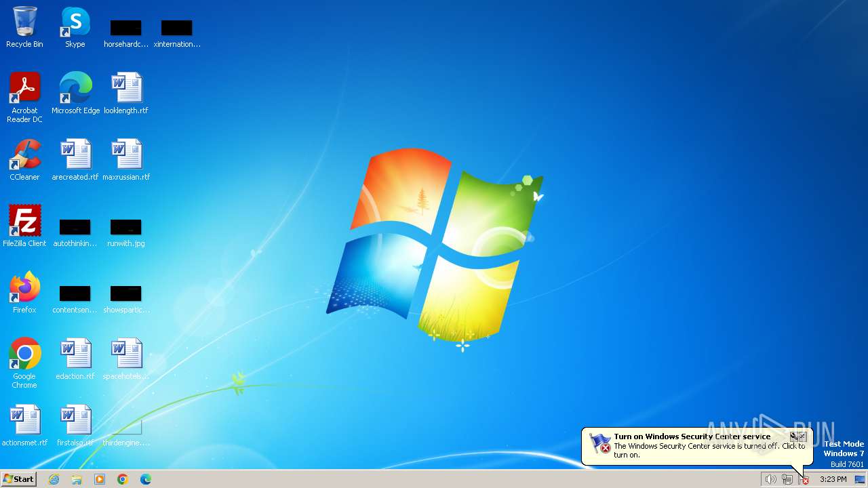
Task: Launch Windows Media Player from taskbar
Action: tap(100, 479)
